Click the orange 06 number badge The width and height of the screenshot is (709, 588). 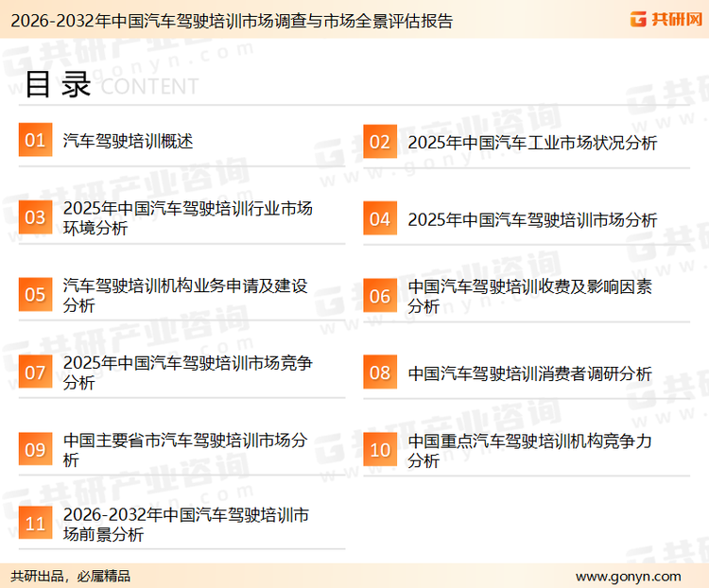tap(380, 296)
